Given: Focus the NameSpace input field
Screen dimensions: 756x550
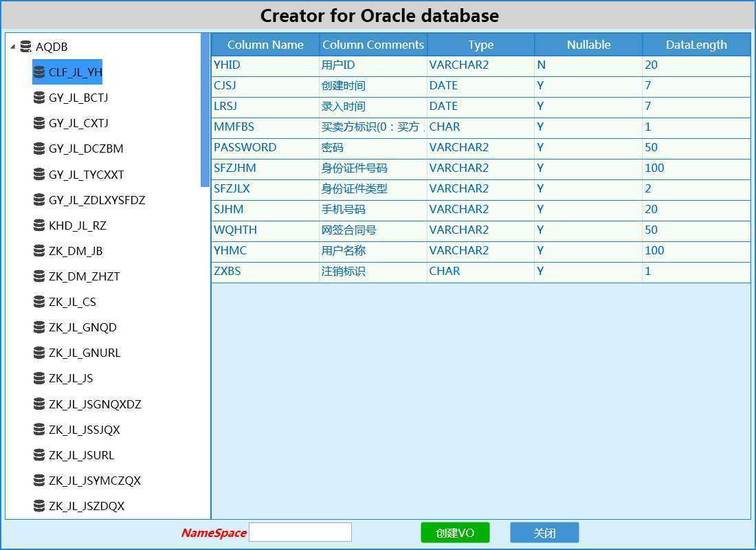Looking at the screenshot, I should (300, 532).
